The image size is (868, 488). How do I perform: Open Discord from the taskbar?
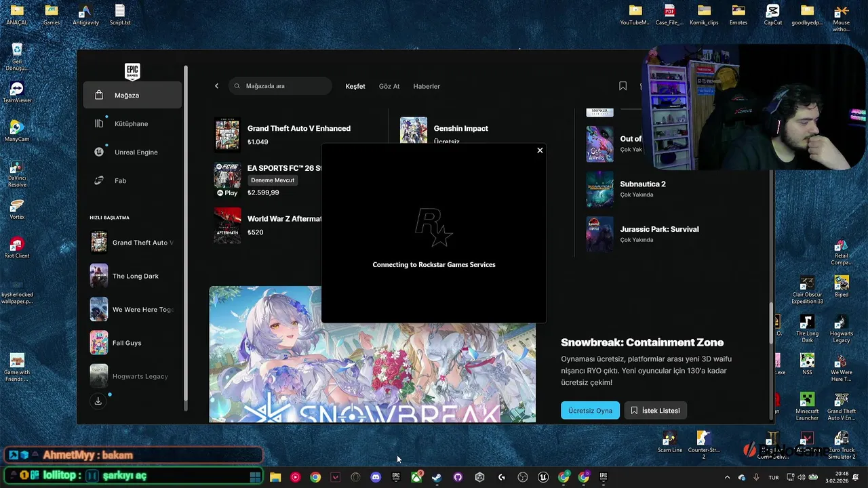[x=376, y=477]
